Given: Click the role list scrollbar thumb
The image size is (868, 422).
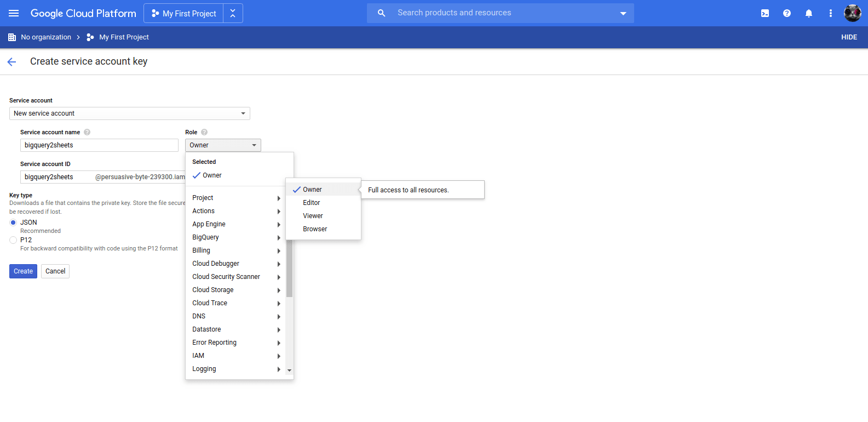Looking at the screenshot, I should 289,269.
